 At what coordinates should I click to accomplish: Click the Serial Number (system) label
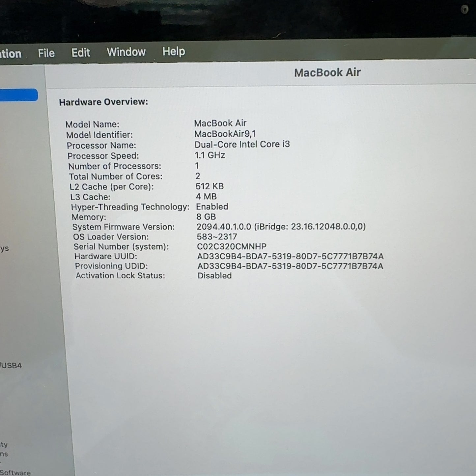point(121,247)
